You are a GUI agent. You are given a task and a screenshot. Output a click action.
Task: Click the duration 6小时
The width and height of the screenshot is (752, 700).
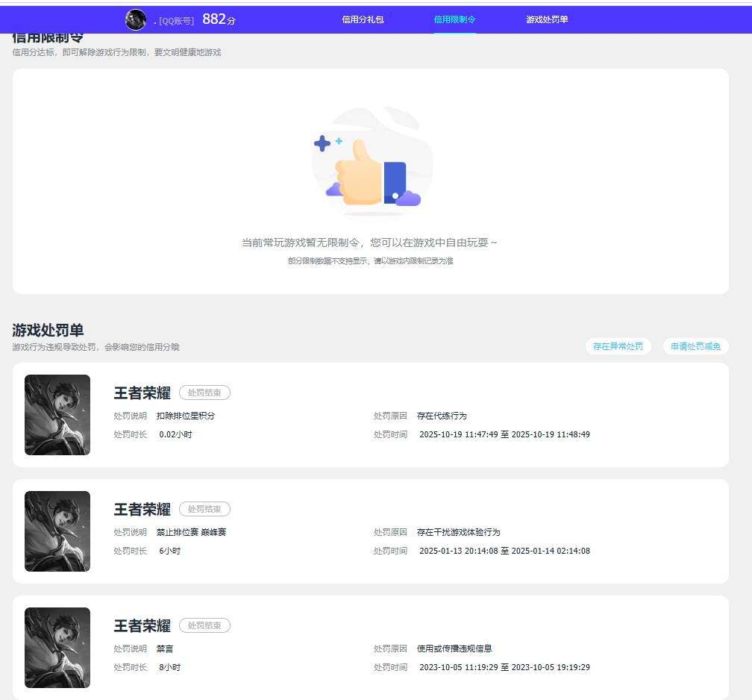tap(170, 551)
